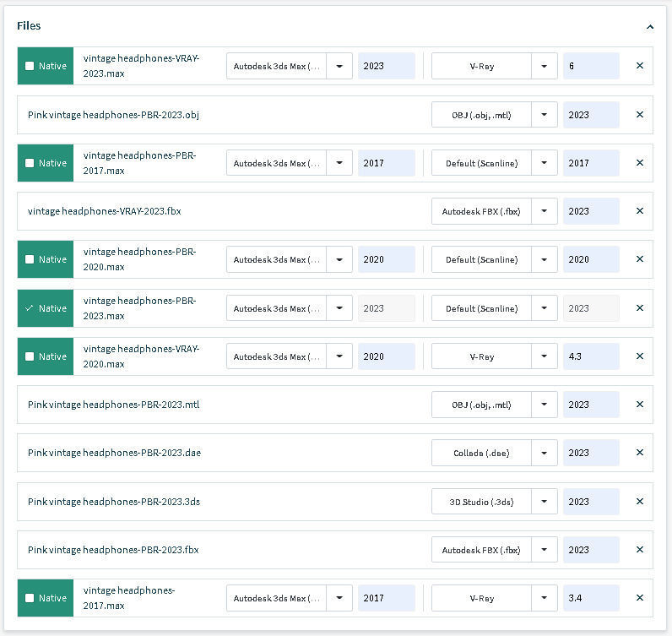Open Default (Scanline) dropdown for PBR-2017.max
This screenshot has height=636, width=672.
point(545,163)
